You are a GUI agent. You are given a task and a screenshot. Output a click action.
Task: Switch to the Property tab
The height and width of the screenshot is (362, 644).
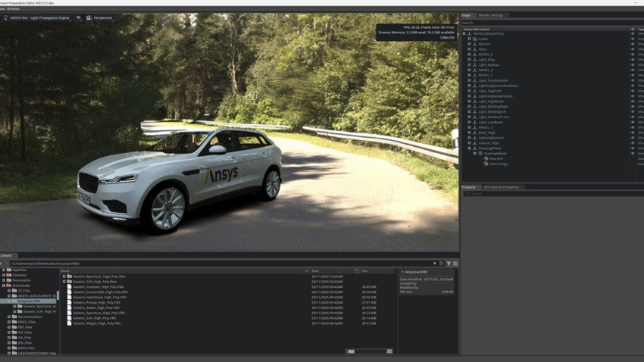(469, 187)
